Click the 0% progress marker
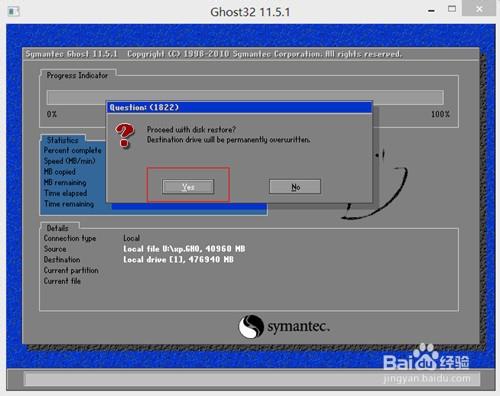500x396 pixels. [52, 114]
